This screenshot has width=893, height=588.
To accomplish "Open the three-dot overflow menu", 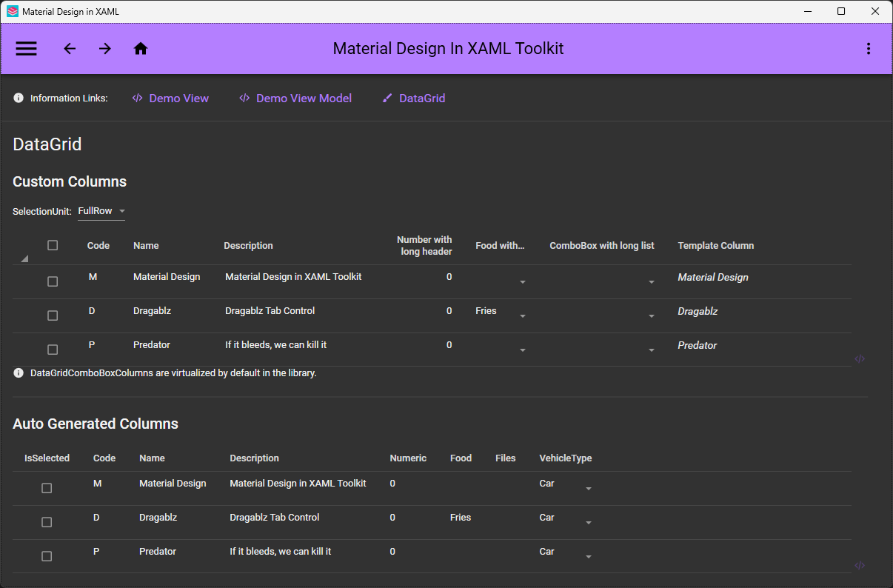I will [x=869, y=49].
